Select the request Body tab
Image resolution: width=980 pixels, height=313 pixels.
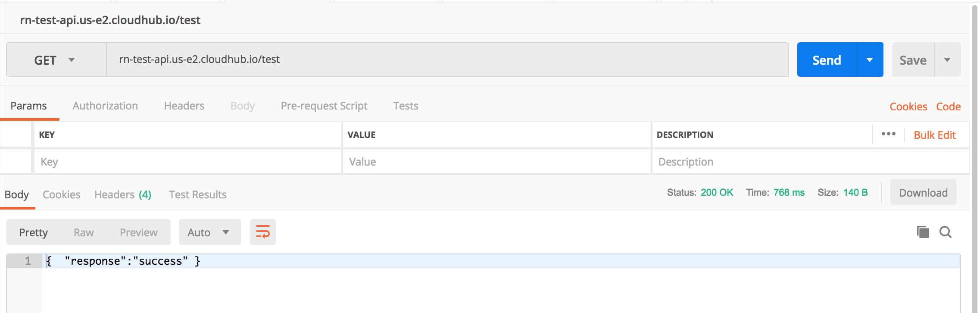pyautogui.click(x=243, y=106)
